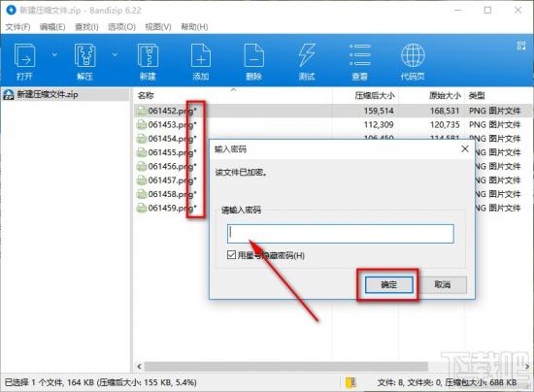Sort by the 名称 column header
The height and width of the screenshot is (392, 534).
click(146, 96)
